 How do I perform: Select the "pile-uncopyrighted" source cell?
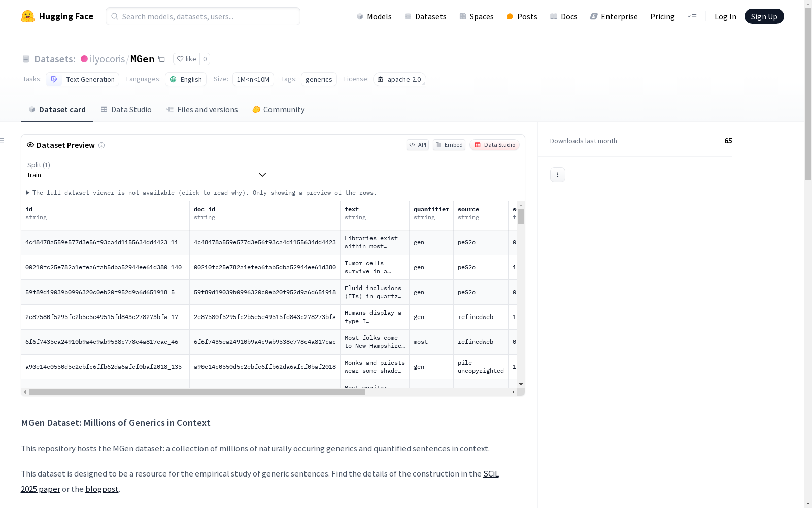click(x=481, y=367)
